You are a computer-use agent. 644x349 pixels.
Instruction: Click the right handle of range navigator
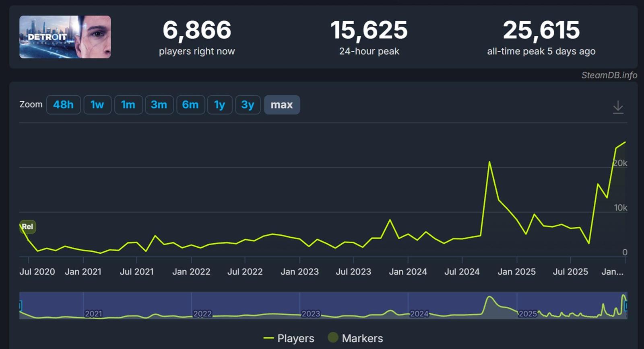click(x=626, y=306)
